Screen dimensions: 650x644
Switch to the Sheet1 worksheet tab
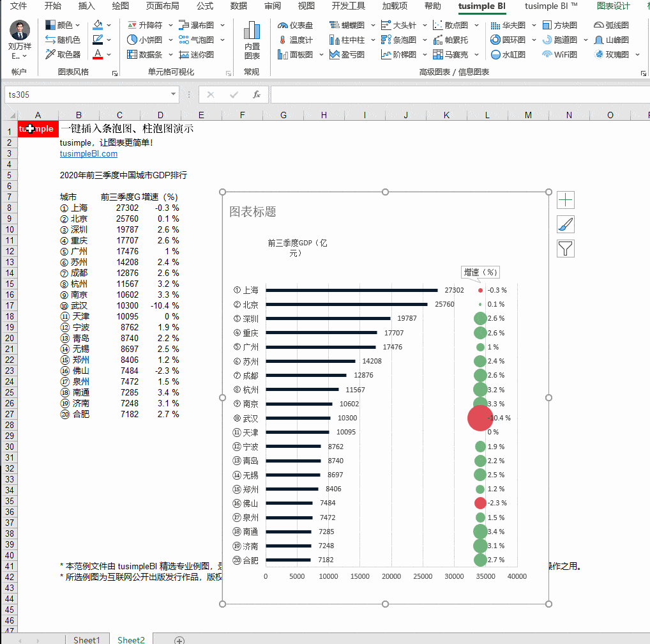(x=86, y=639)
